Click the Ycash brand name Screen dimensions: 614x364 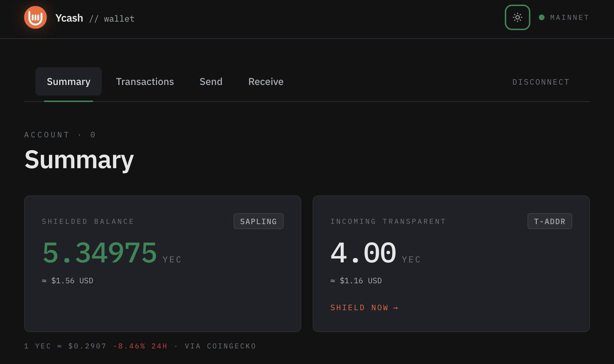(x=69, y=18)
